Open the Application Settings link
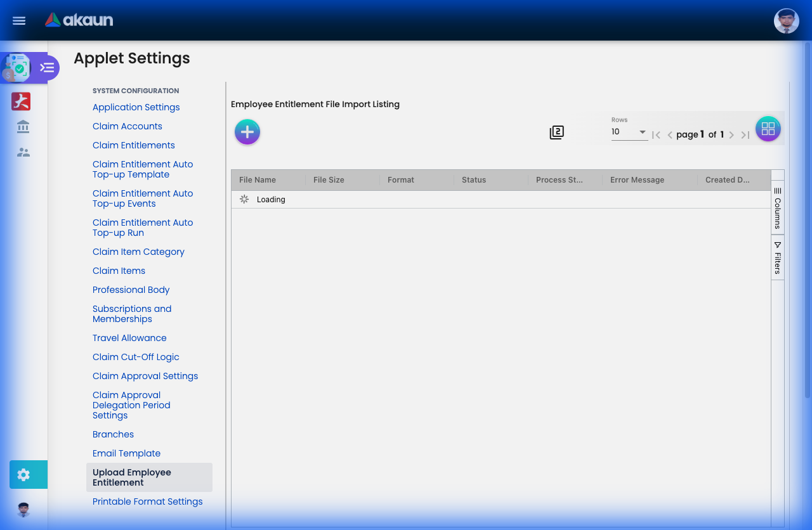812x530 pixels. click(136, 107)
